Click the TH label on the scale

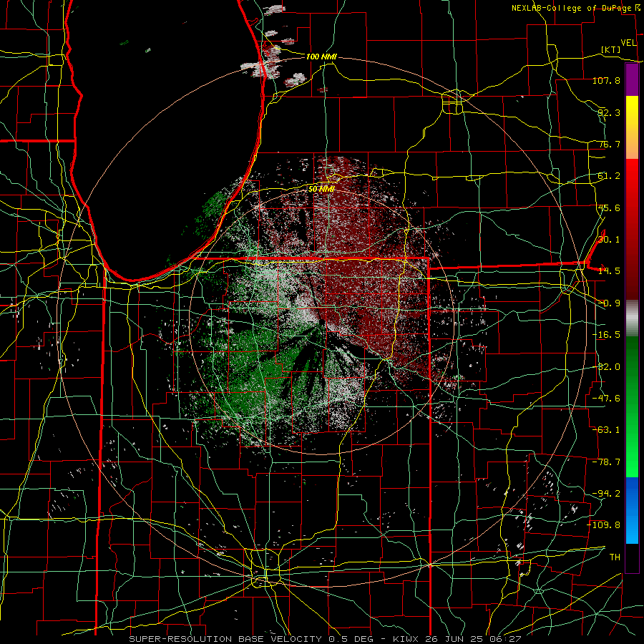615,557
